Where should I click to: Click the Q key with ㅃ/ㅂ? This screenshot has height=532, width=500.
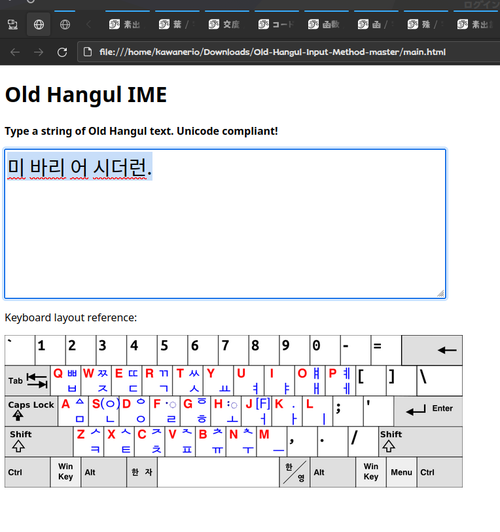pyautogui.click(x=66, y=381)
